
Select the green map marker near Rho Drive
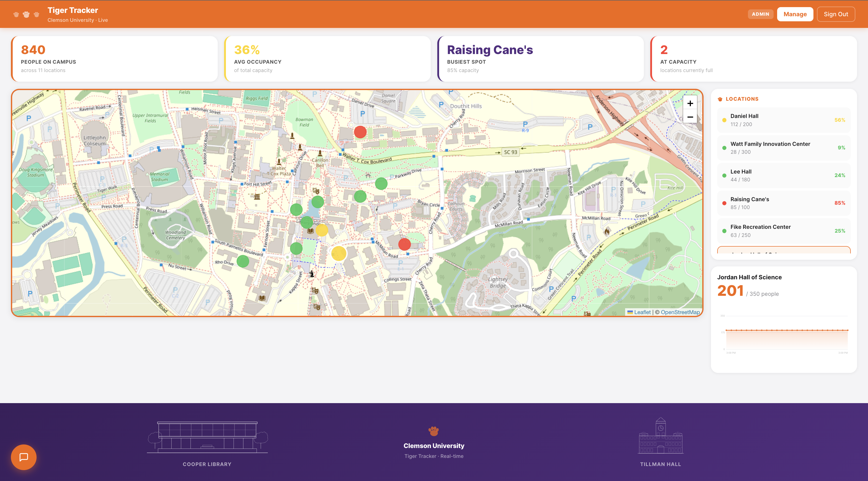pos(243,261)
